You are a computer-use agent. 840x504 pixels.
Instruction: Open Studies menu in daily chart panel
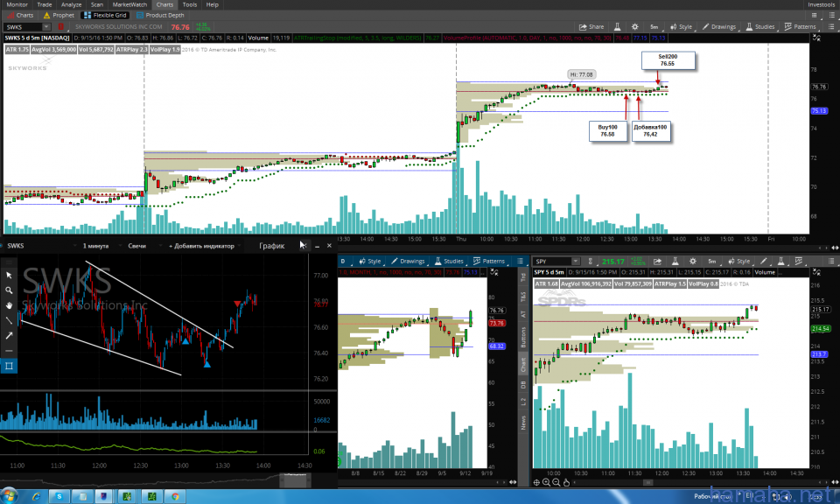tap(449, 261)
